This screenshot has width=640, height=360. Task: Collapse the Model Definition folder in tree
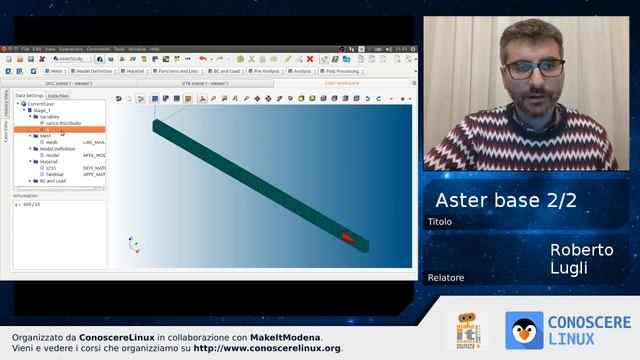tap(30, 149)
